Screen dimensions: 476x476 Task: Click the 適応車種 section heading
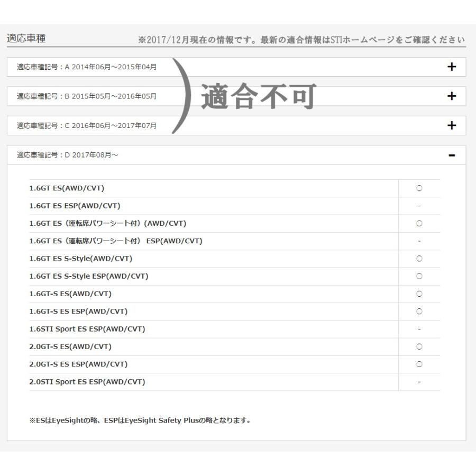[x=26, y=39]
